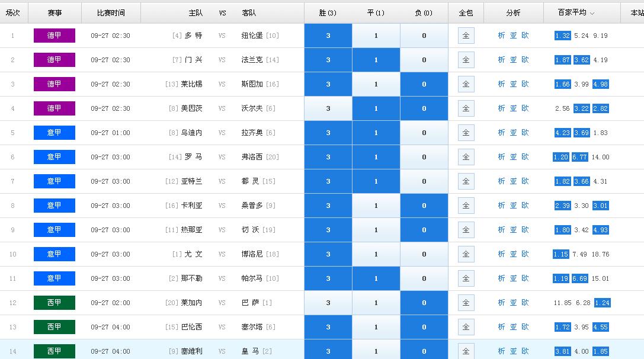Viewport: 644px width, 359px height.
Task: Click the 意甲 league tag in match 5
Action: click(x=55, y=133)
